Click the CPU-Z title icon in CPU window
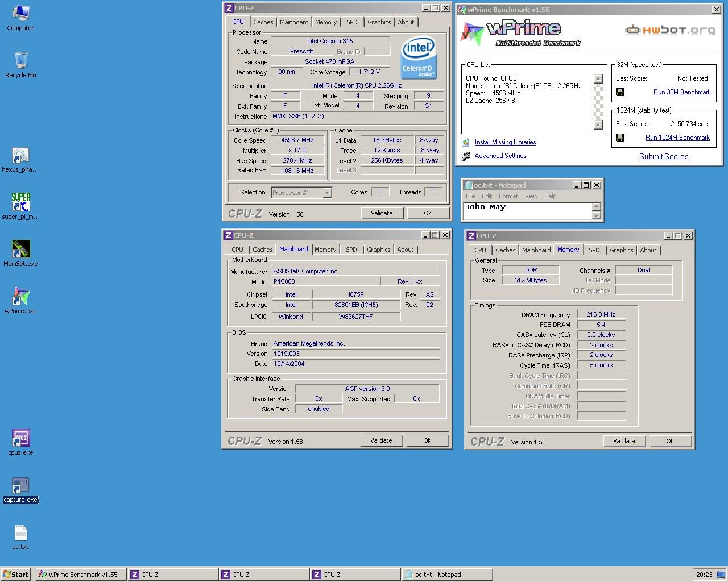 point(229,8)
